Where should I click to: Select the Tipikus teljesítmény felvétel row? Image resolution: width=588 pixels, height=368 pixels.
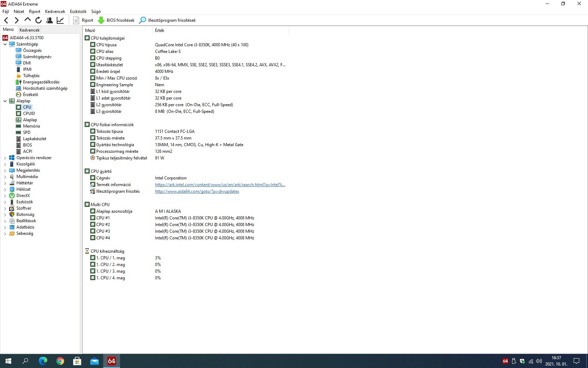186,158
